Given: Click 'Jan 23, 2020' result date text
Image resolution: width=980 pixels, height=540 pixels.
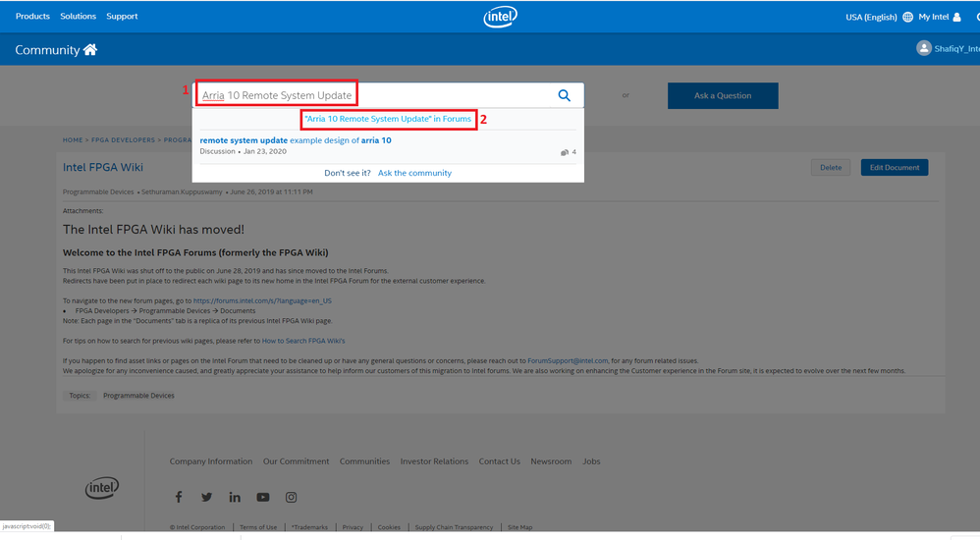Looking at the screenshot, I should click(265, 151).
